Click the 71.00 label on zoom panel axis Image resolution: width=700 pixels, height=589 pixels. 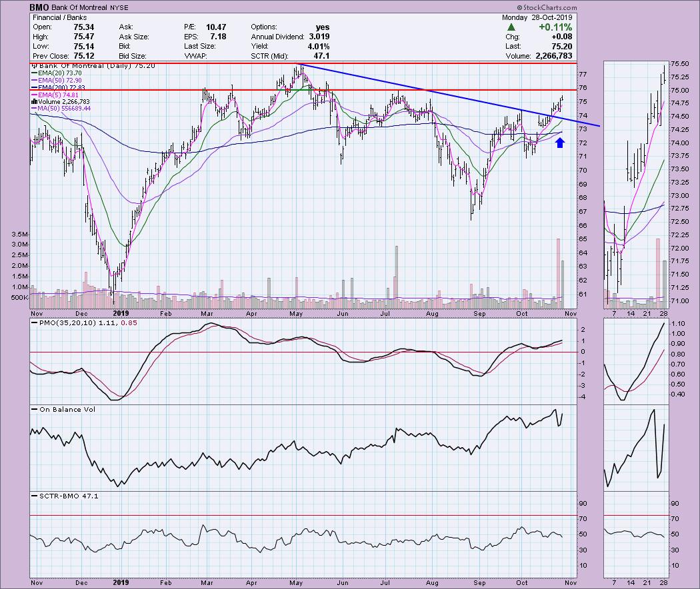tap(679, 300)
